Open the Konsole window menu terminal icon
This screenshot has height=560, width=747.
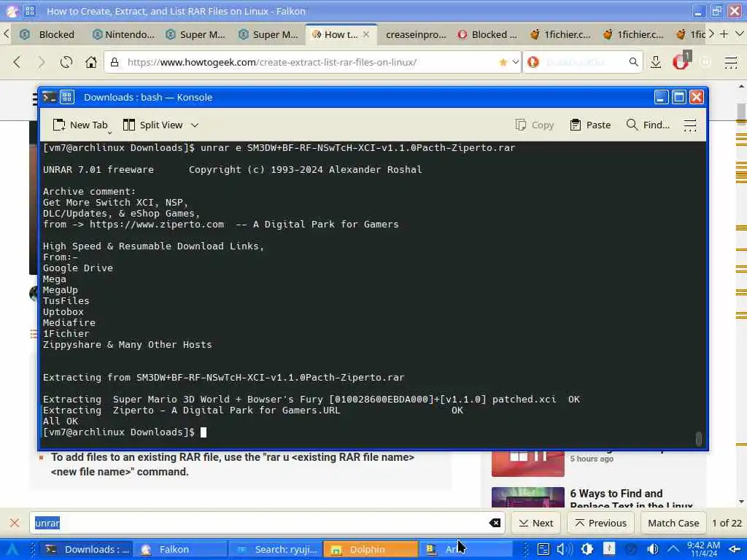(x=50, y=97)
